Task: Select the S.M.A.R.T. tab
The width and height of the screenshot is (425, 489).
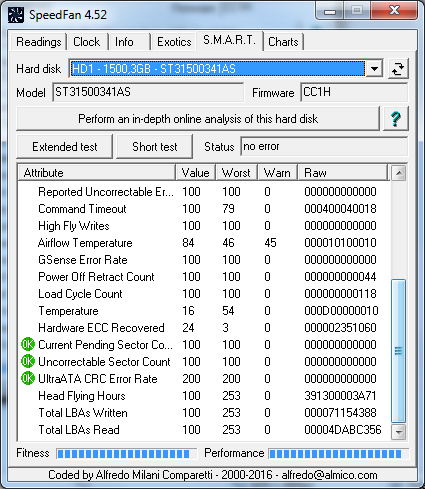Action: [x=229, y=40]
